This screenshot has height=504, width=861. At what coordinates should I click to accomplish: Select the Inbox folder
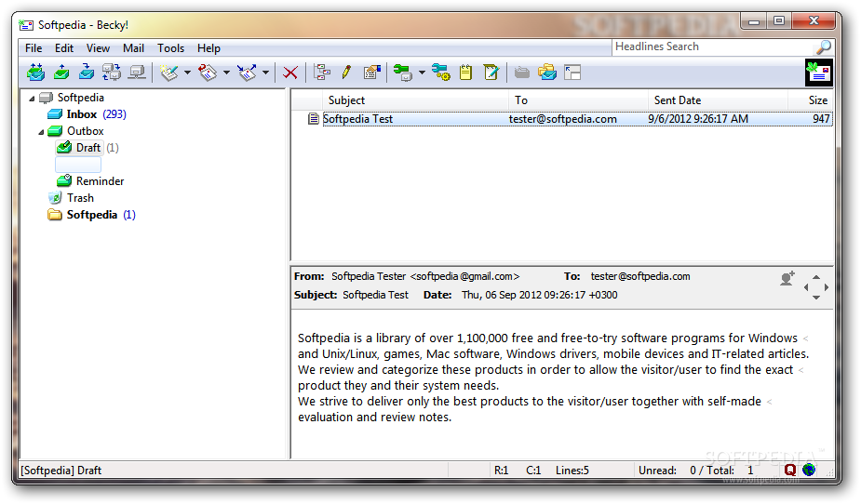[81, 114]
